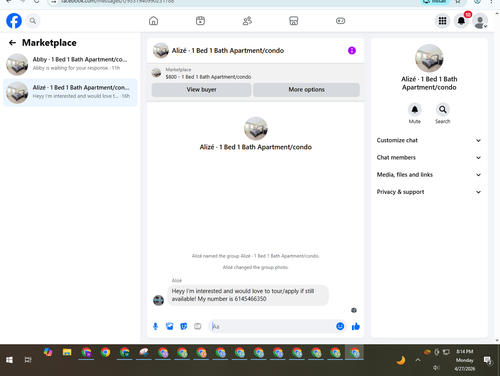Viewport: 500px width, 376px height.
Task: Expand the Customize chat section
Action: 429,140
